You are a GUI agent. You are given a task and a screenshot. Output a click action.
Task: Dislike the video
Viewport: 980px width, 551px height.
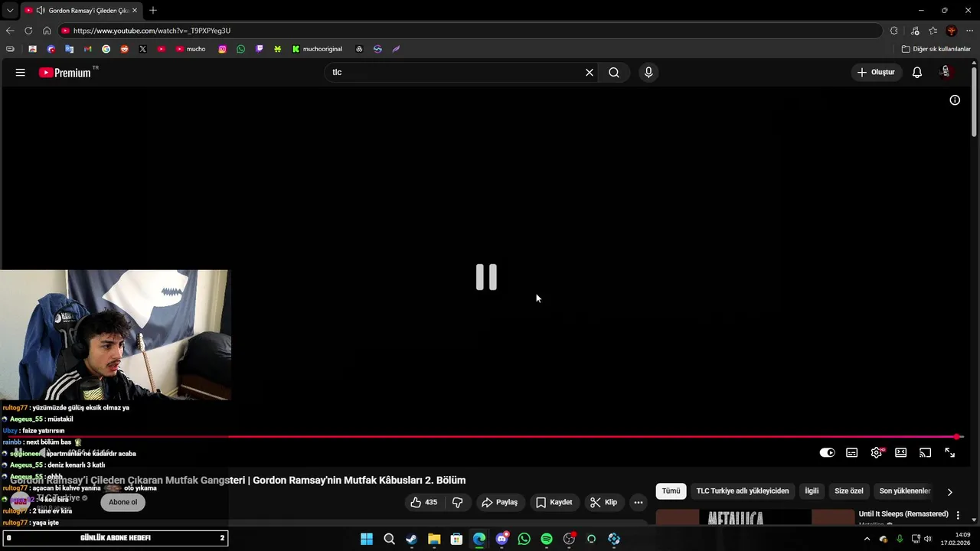pos(458,503)
